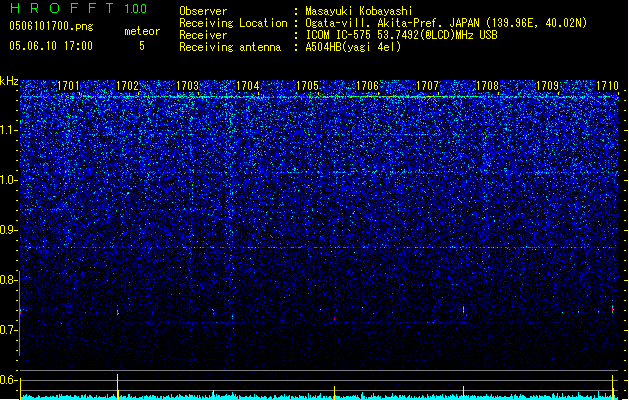
Task: Click the meteor count value 5
Action: pos(142,46)
